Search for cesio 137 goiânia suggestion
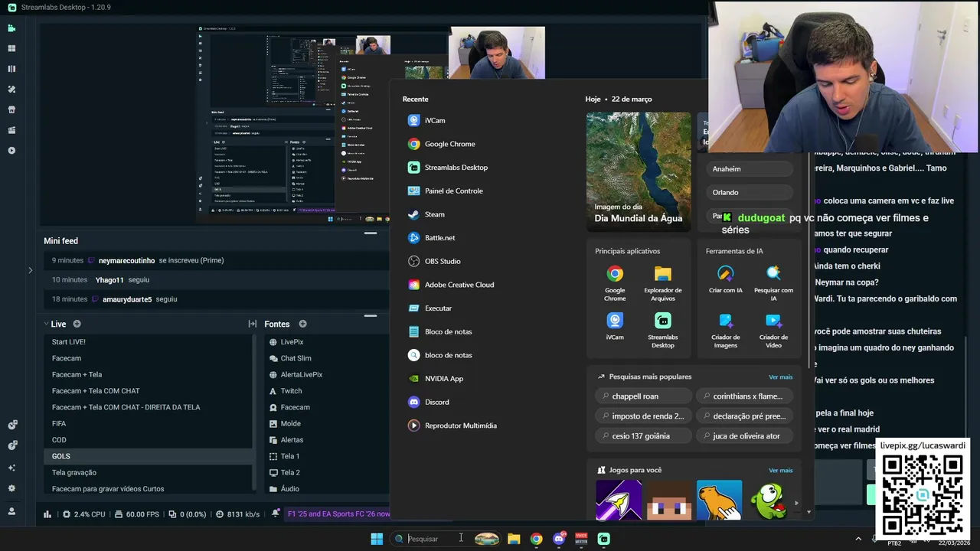980x551 pixels. [x=643, y=436]
